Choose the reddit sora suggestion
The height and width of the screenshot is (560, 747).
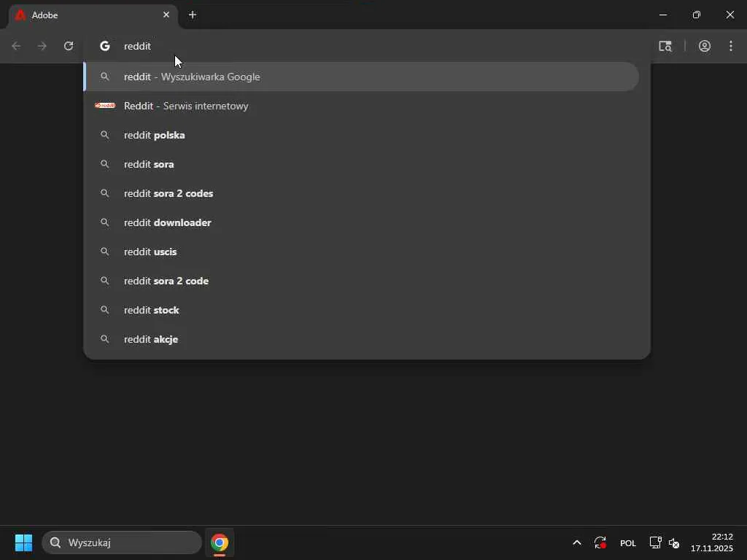tap(361, 164)
